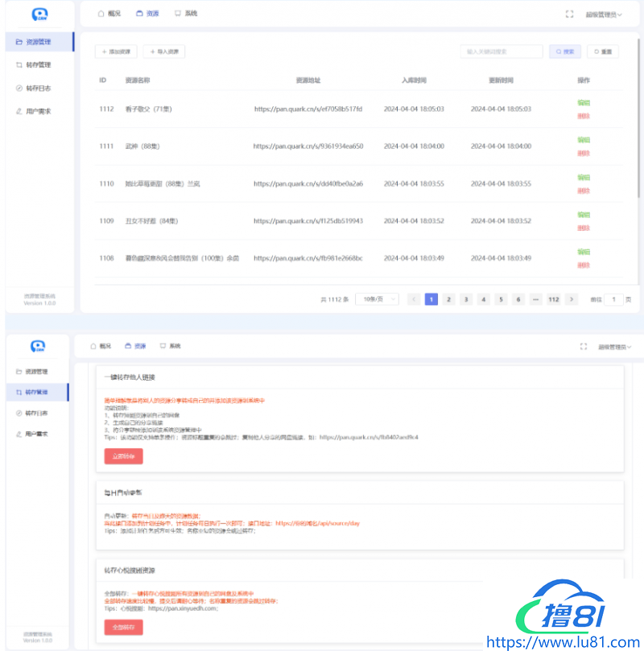Expand 超级管理员 user menu in upper window
The width and height of the screenshot is (644, 651).
(604, 14)
